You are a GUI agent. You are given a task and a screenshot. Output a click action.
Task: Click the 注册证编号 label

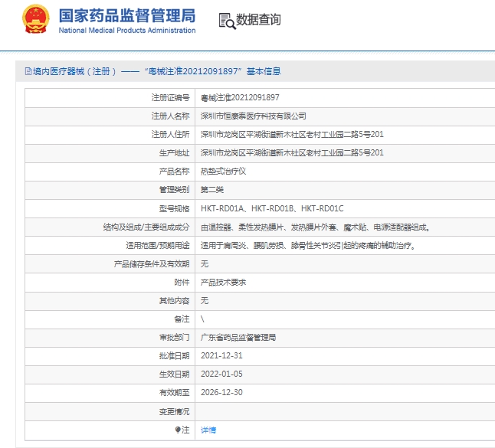[x=170, y=98]
